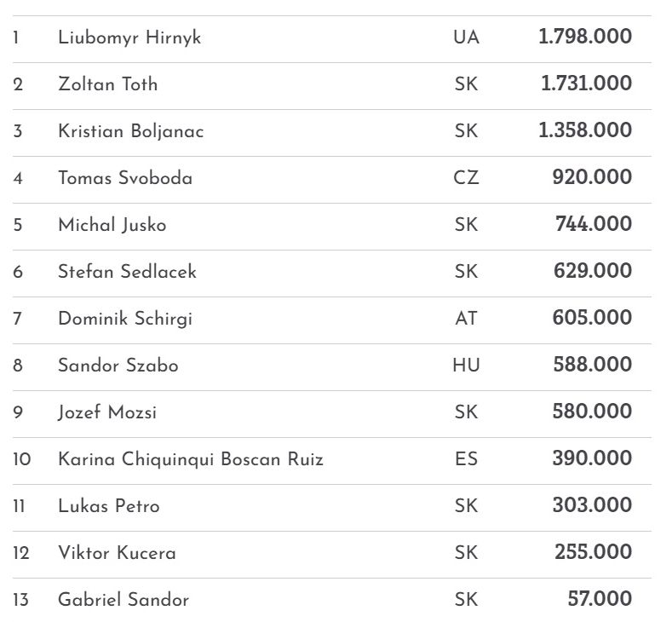672x622 pixels.
Task: Click Michal Jusko's name
Action: click(112, 225)
